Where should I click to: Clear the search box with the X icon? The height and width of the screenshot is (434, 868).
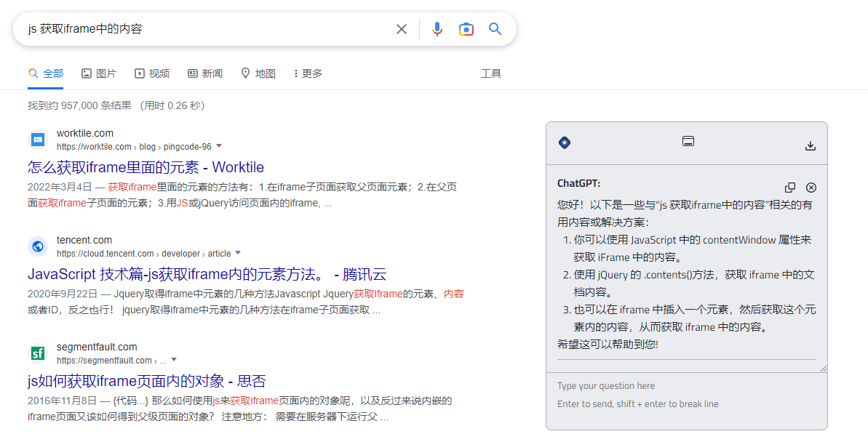click(x=402, y=29)
